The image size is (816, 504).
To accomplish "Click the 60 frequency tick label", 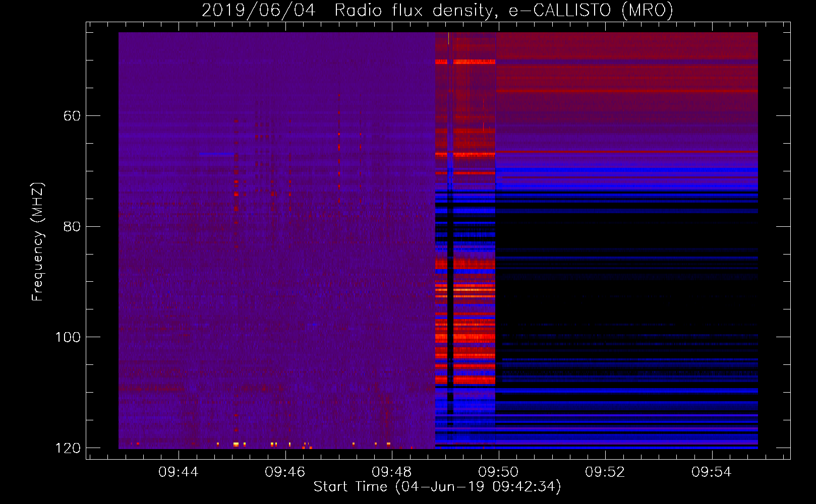I will pos(72,116).
